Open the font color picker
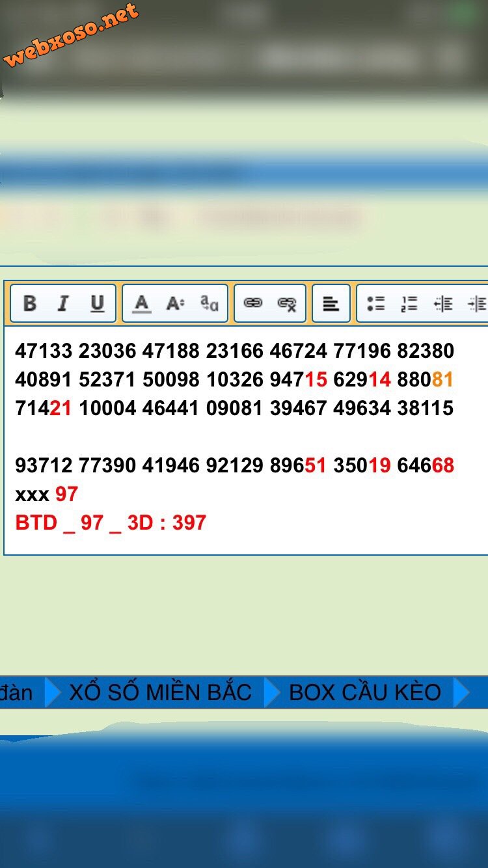Screen dimensions: 488x868 pos(141,303)
